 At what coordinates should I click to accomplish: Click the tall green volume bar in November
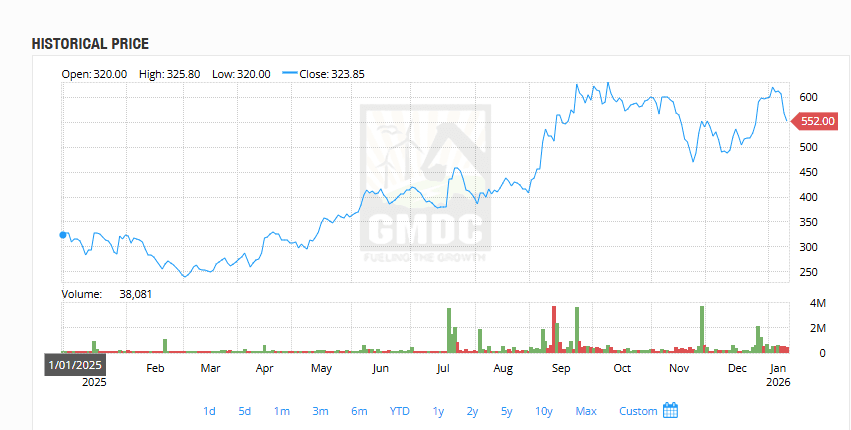(702, 328)
